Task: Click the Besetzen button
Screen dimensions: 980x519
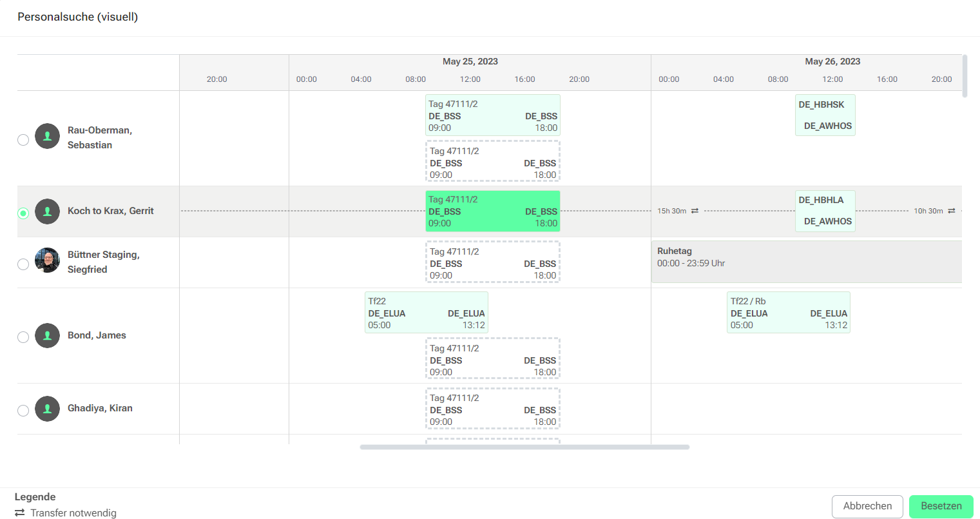Action: pos(941,506)
